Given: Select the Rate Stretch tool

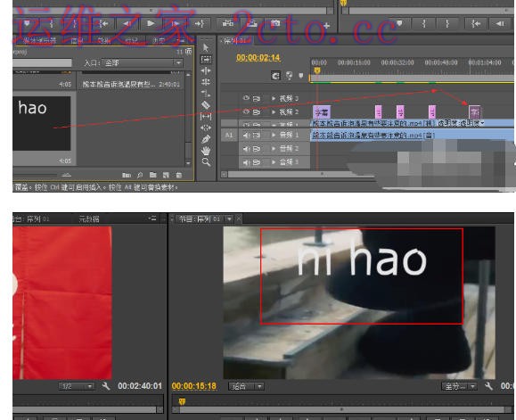Looking at the screenshot, I should coord(206,94).
